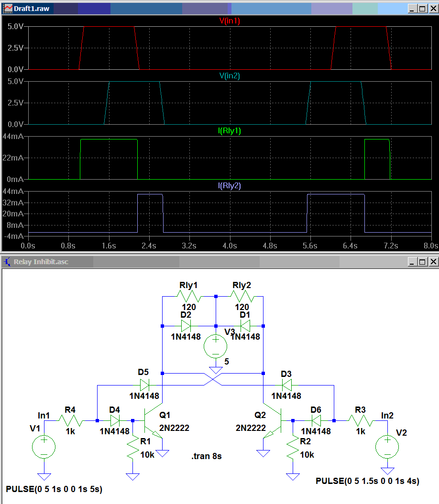This screenshot has width=439, height=504.
Task: Close the Relay Inhibit.asc window
Action: coord(433,262)
